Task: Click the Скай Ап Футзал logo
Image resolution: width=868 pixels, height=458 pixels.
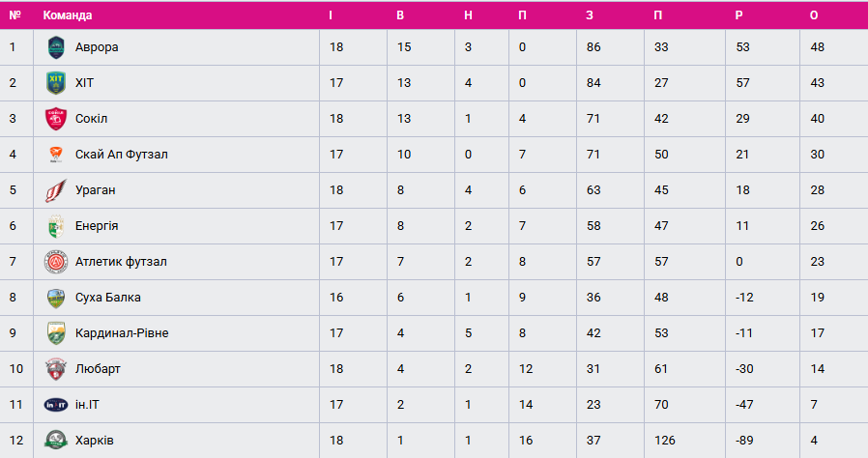Action: pyautogui.click(x=55, y=155)
